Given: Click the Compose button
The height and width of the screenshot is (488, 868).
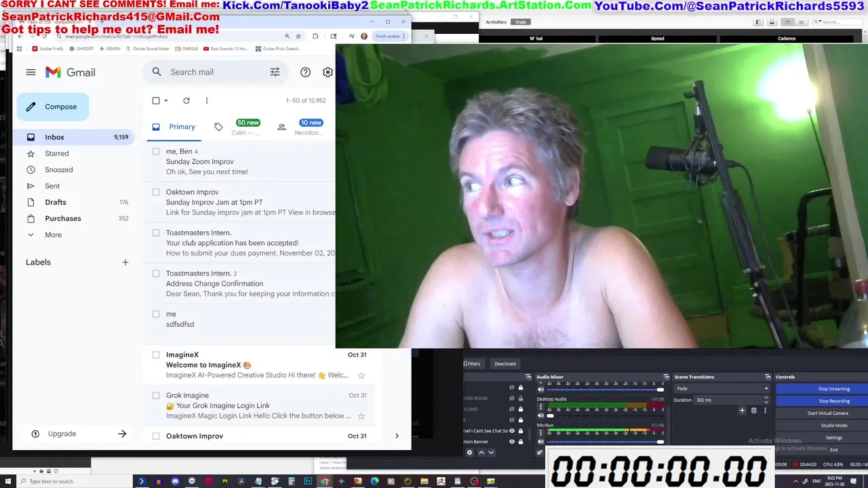Looking at the screenshot, I should click(x=52, y=106).
